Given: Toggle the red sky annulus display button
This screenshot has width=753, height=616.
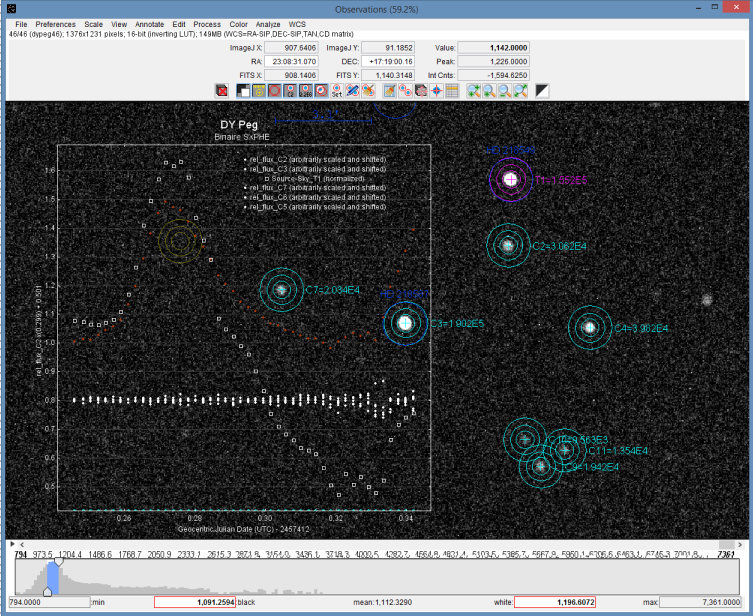Looking at the screenshot, I should 274,90.
